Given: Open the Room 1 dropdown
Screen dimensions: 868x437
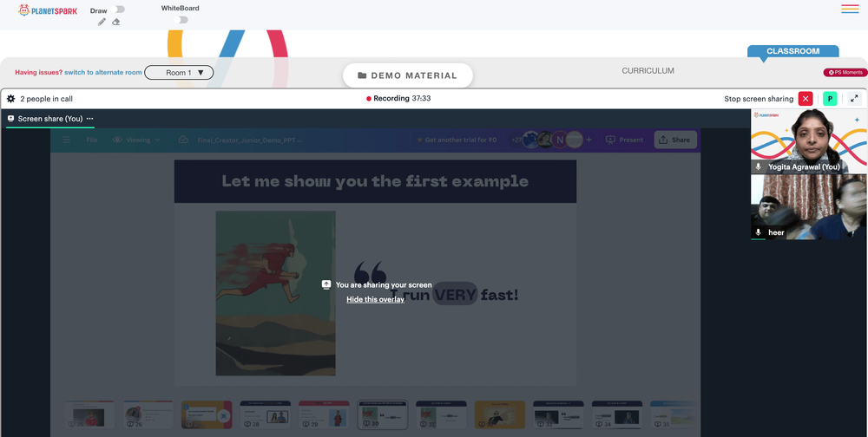Looking at the screenshot, I should coord(179,73).
